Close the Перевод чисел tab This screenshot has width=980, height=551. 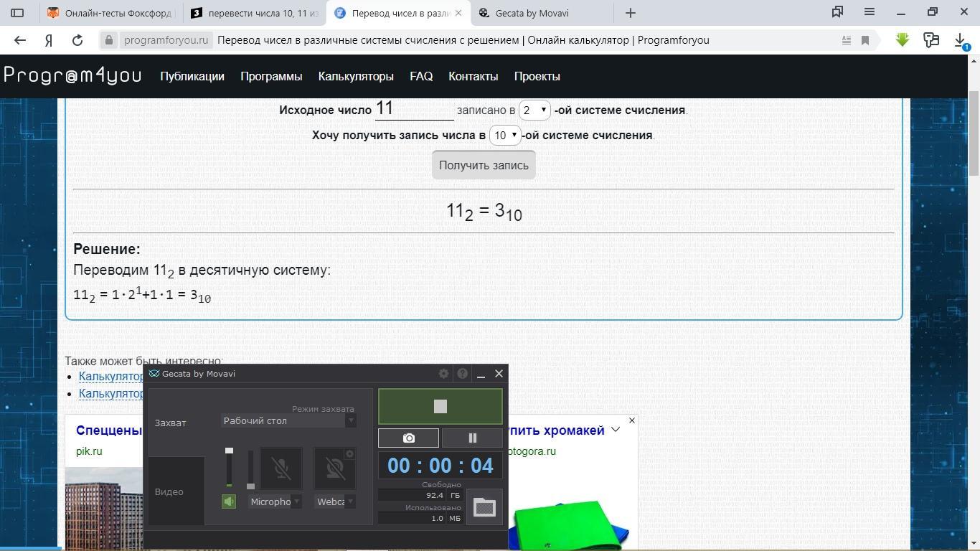pyautogui.click(x=458, y=13)
